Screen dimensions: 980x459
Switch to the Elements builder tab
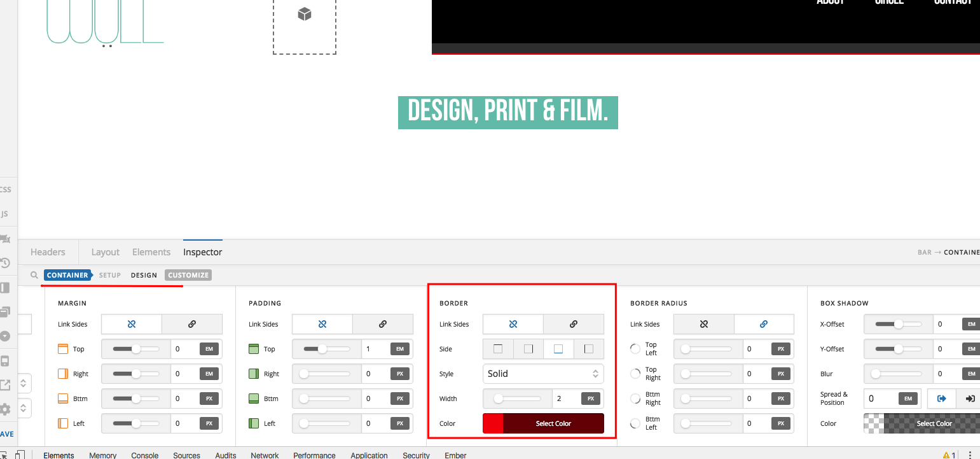pyautogui.click(x=151, y=252)
